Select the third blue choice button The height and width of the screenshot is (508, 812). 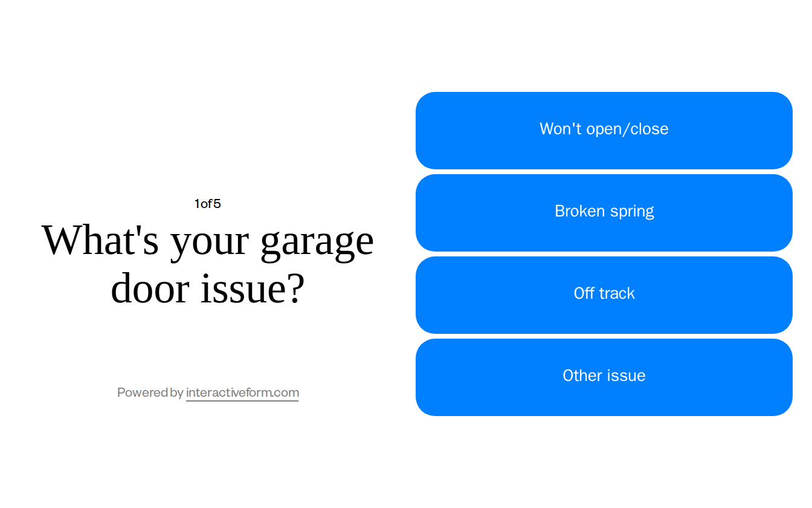coord(604,294)
